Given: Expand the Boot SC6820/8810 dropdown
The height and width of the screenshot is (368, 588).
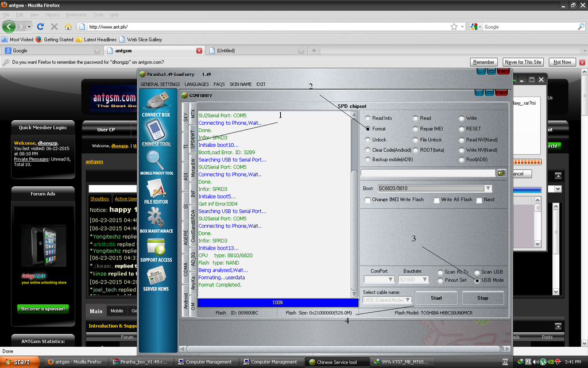Looking at the screenshot, I should click(x=488, y=189).
